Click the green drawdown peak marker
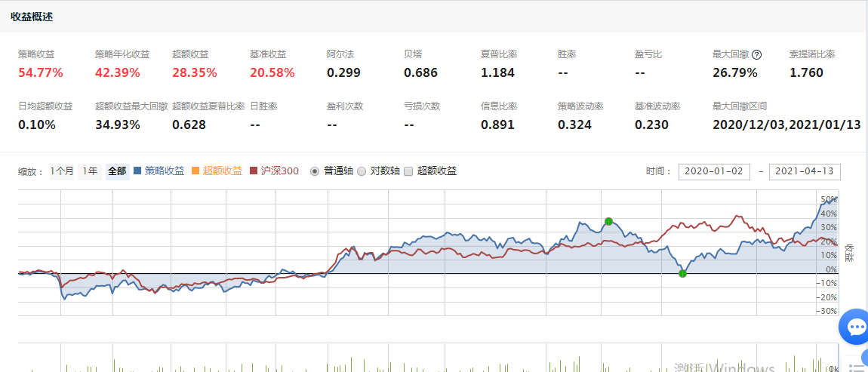Viewport: 868px width, 372px height. (608, 221)
